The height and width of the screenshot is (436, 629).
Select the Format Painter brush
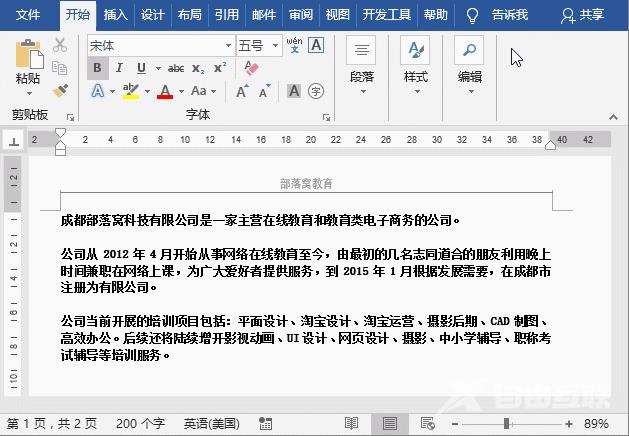tap(60, 91)
